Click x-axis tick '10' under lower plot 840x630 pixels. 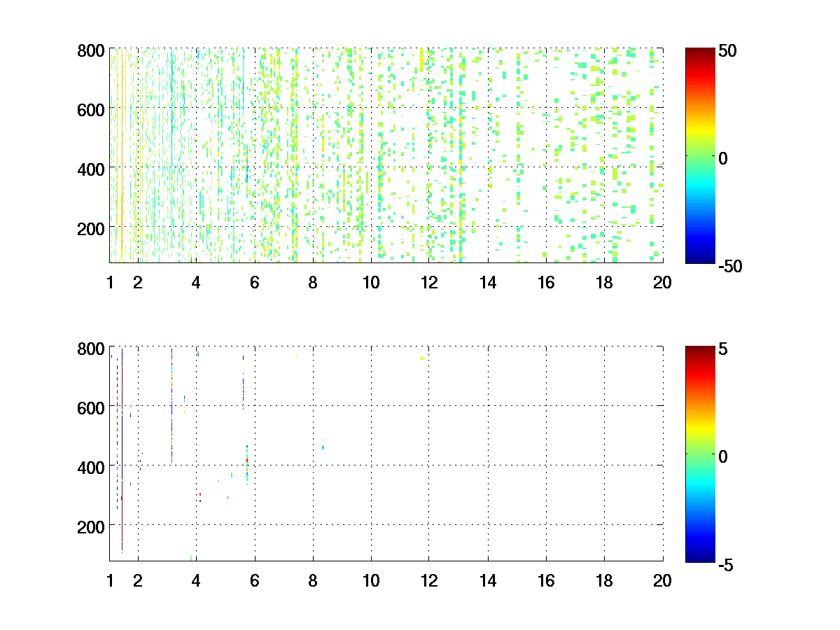[x=371, y=580]
